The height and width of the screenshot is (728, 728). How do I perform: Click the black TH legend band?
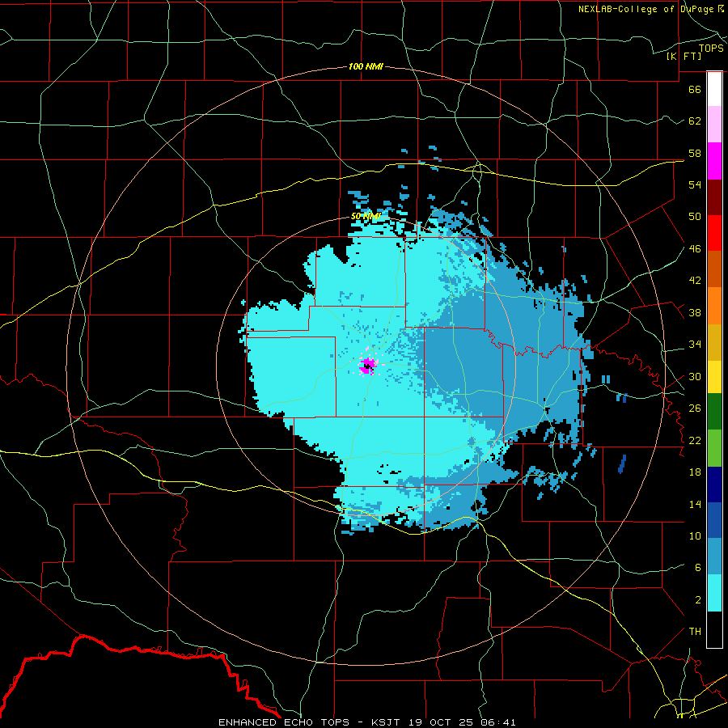point(714,629)
